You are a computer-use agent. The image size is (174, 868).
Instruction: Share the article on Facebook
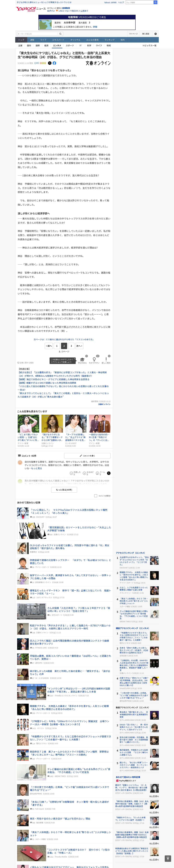pyautogui.click(x=54, y=63)
